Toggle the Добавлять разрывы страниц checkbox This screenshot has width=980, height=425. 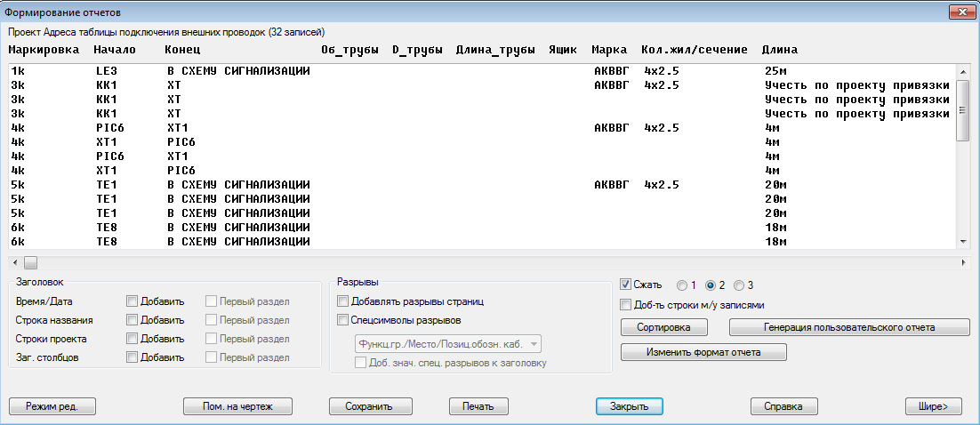343,301
